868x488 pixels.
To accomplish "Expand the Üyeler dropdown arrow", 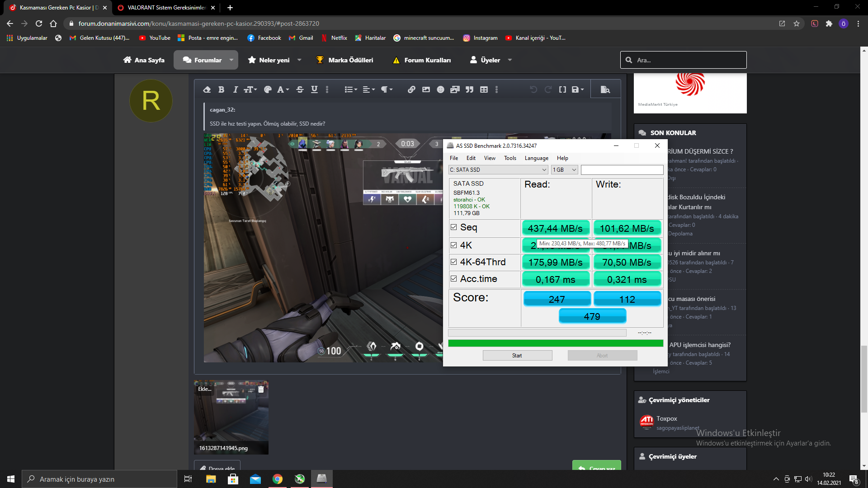I will pos(510,60).
